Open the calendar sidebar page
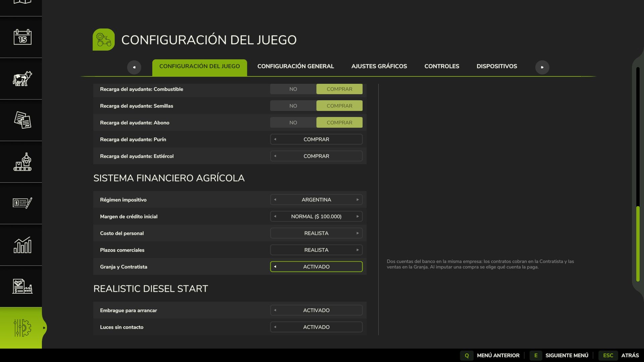The image size is (644, 362). (22, 37)
